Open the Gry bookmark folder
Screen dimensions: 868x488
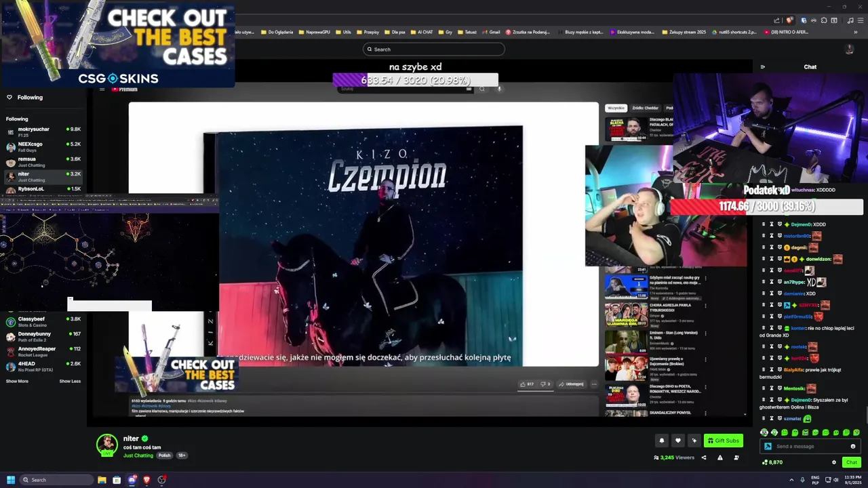pos(446,32)
